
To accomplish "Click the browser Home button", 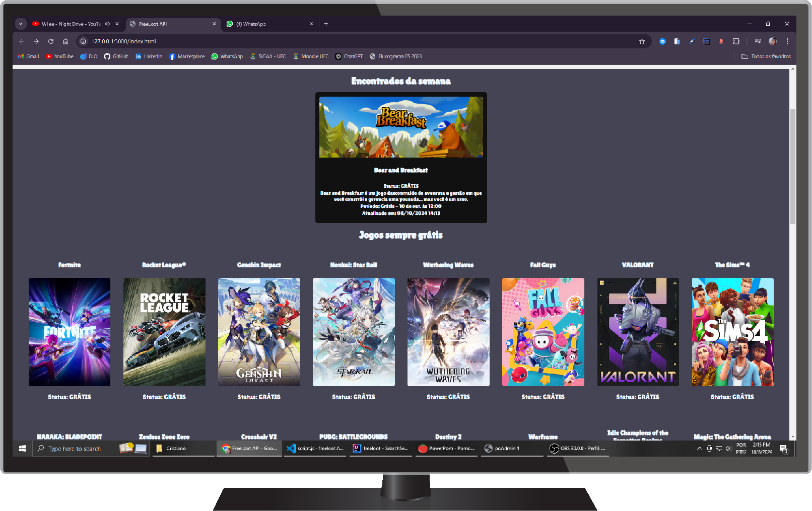I will pyautogui.click(x=65, y=41).
